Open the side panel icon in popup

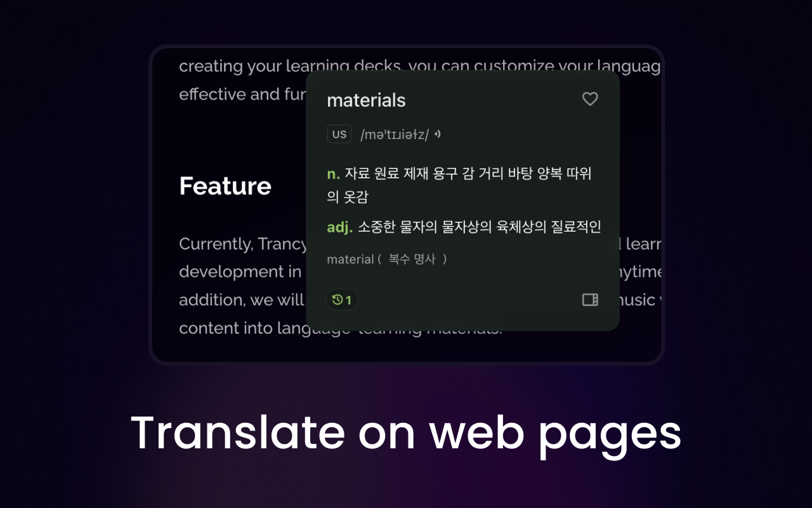590,300
